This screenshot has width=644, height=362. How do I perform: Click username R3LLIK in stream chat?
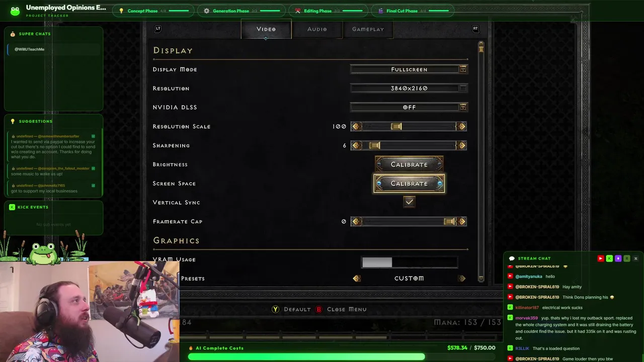[x=522, y=348]
